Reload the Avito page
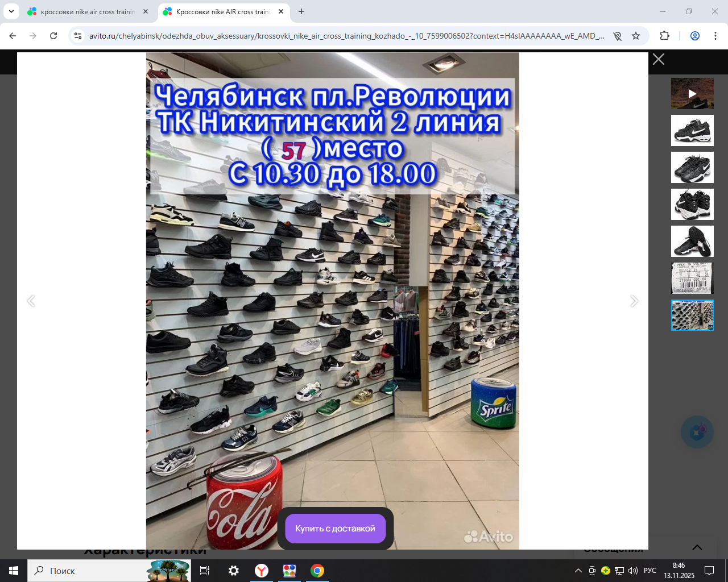The image size is (728, 582). [x=53, y=36]
